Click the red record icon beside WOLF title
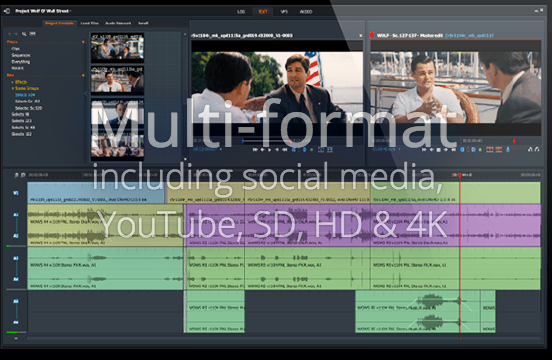Screen dimensions: 552x360 point(372,35)
